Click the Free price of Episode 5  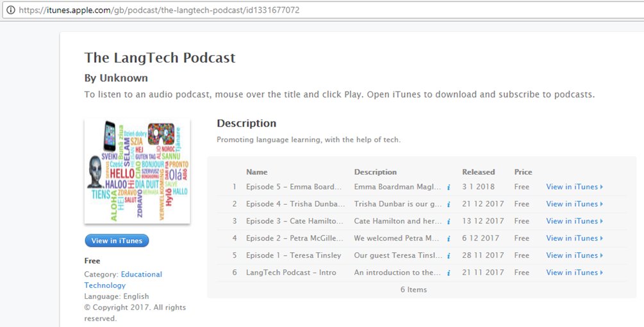[522, 187]
